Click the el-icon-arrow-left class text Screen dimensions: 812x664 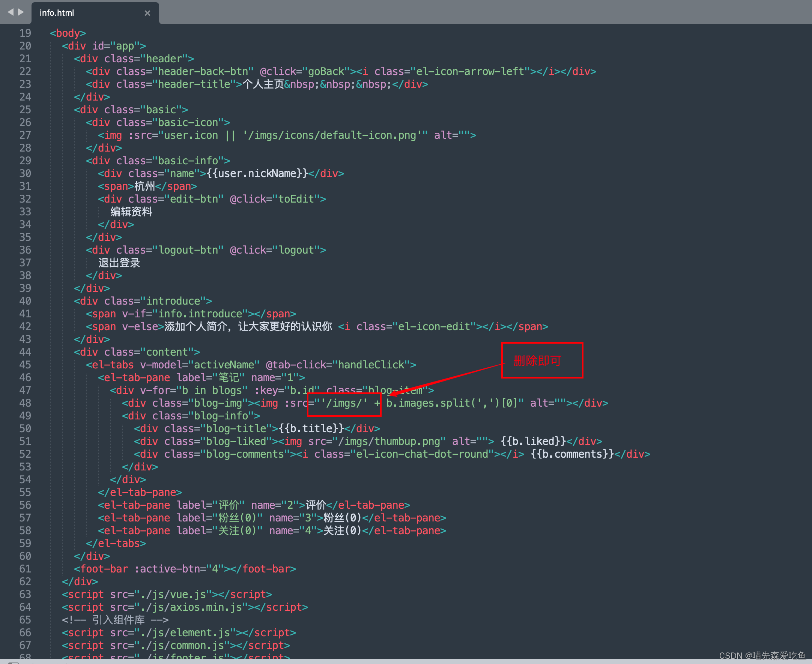point(470,72)
